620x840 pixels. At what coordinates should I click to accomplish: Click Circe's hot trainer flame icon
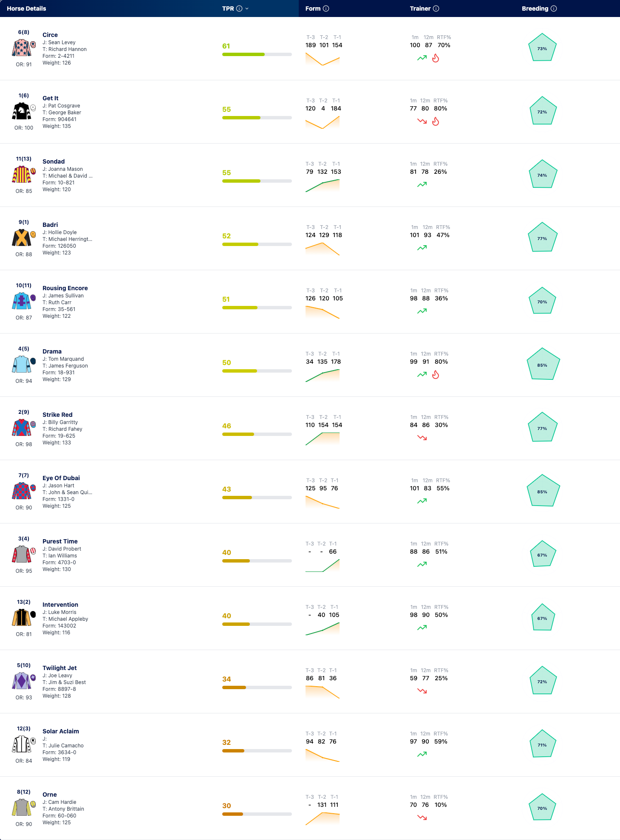pos(436,58)
